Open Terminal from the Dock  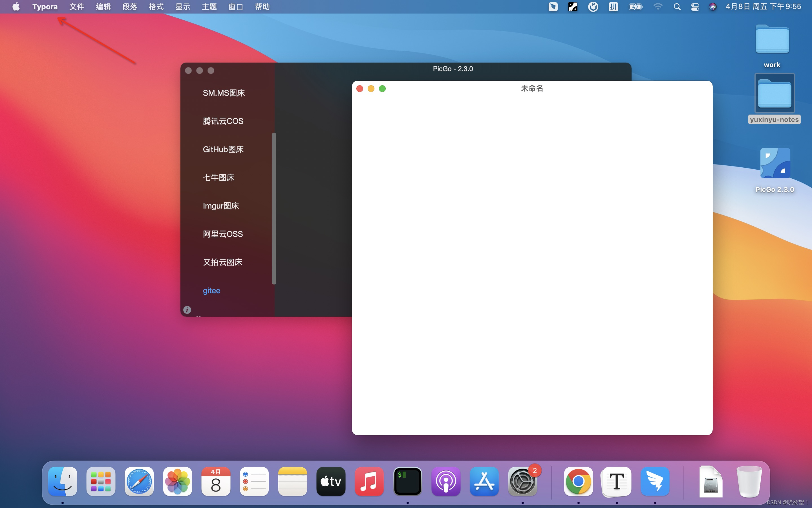click(x=408, y=481)
